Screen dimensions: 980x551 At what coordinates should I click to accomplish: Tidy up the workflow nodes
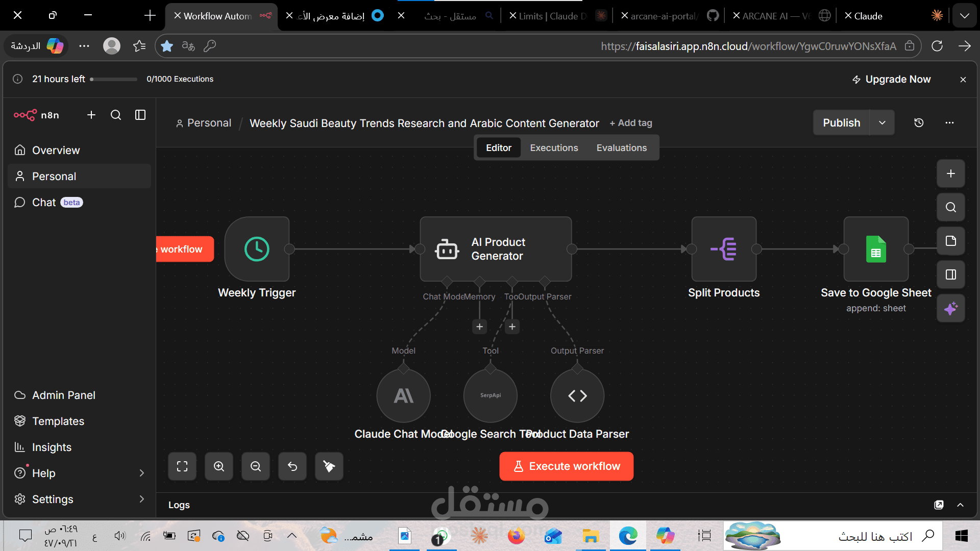(329, 466)
